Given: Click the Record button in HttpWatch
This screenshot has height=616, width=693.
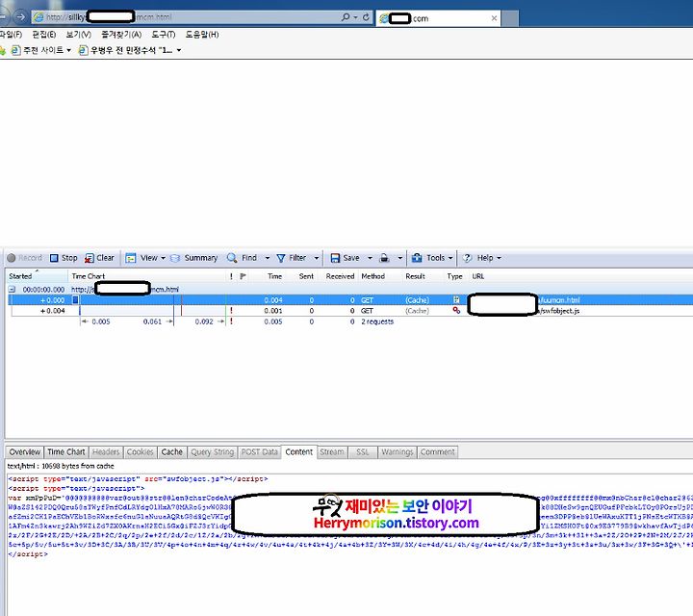Looking at the screenshot, I should tap(24, 258).
